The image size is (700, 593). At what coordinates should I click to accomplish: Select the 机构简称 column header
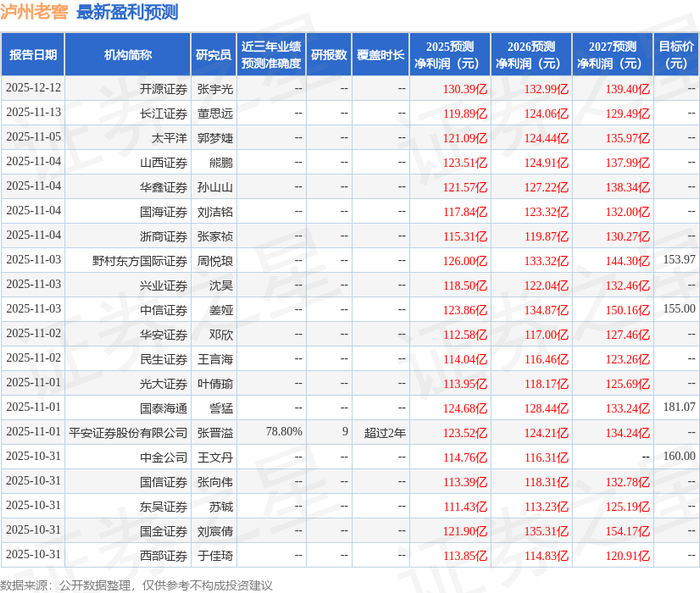click(x=128, y=54)
